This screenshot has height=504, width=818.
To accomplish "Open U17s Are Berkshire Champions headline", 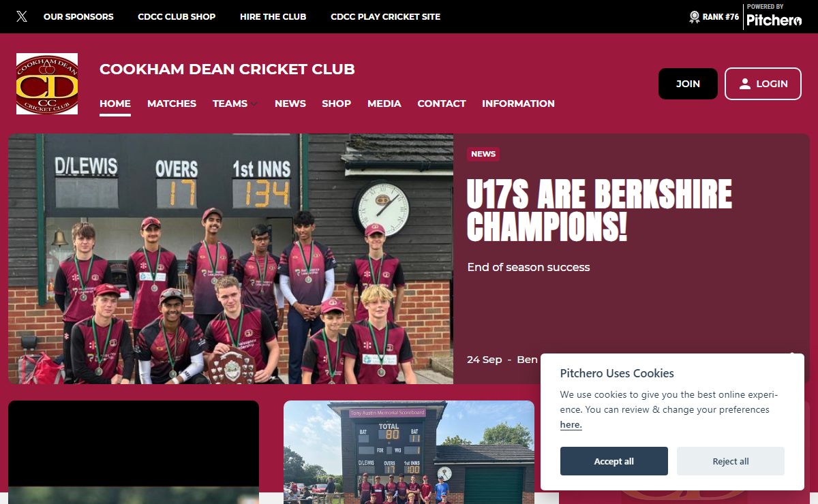I will click(x=599, y=211).
